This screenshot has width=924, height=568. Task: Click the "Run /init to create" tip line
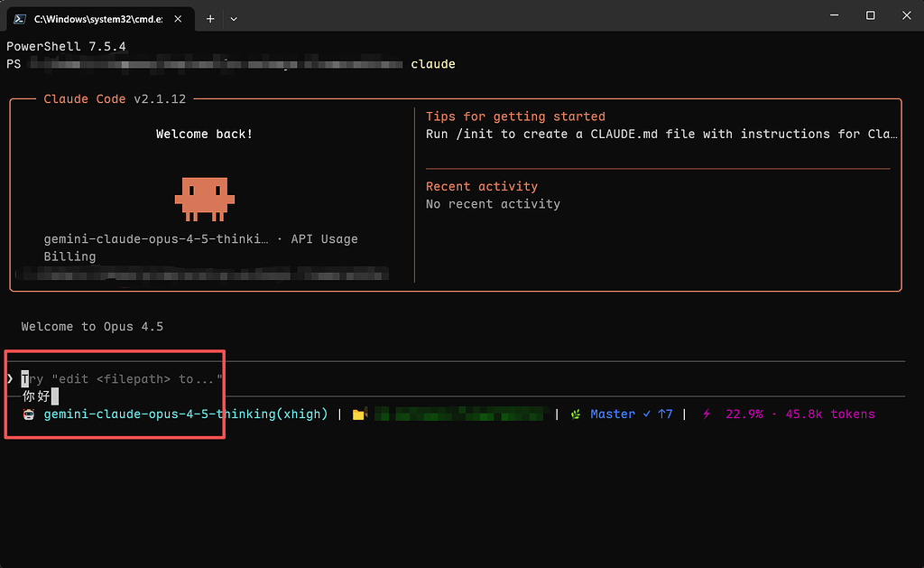click(x=661, y=134)
